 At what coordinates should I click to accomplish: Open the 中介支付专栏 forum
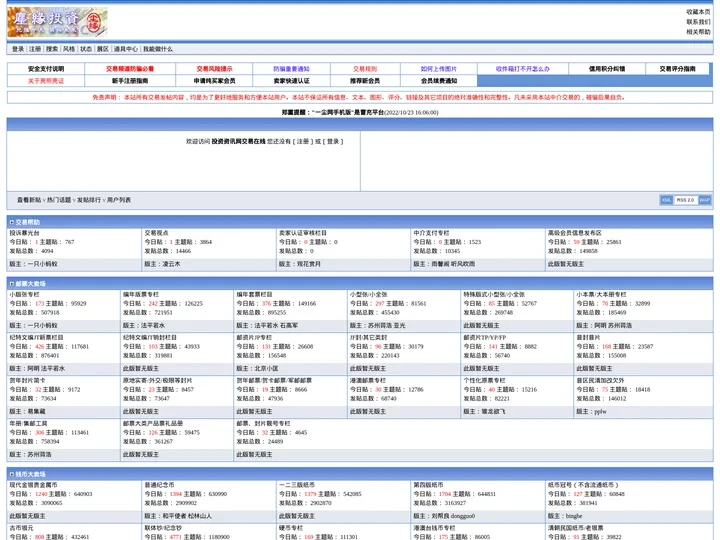(x=431, y=233)
